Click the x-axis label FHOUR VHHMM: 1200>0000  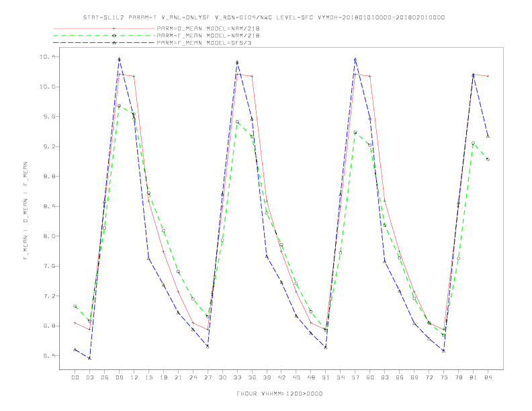click(279, 394)
